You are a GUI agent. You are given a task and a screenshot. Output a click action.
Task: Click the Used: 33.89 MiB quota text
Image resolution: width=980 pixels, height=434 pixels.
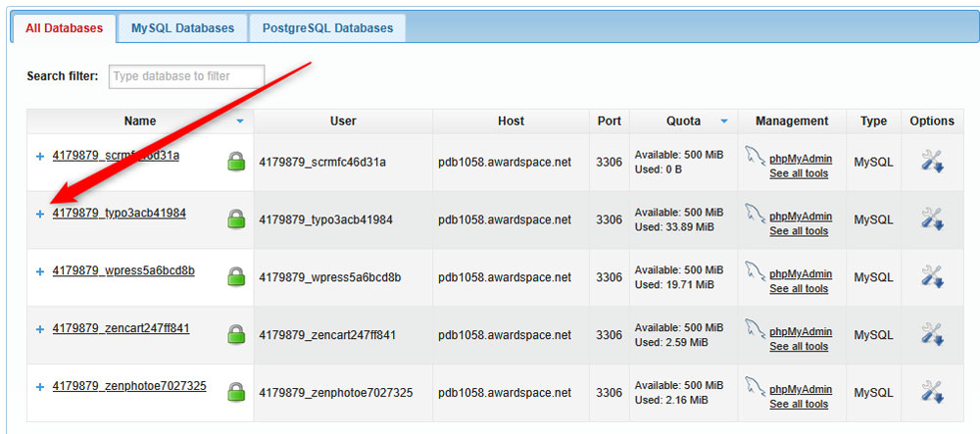(x=674, y=227)
